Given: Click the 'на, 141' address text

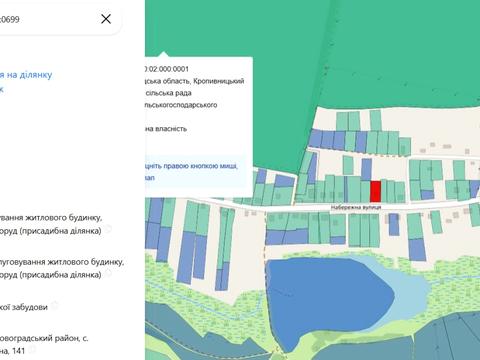Looking at the screenshot, I should (13, 351).
